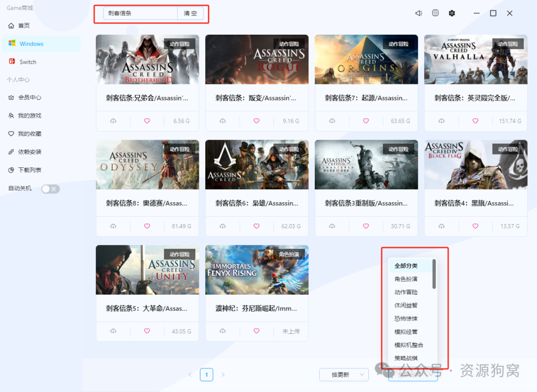Viewport: 537px width, 392px height.
Task: Click the search field containing 刺客信条
Action: coord(140,13)
